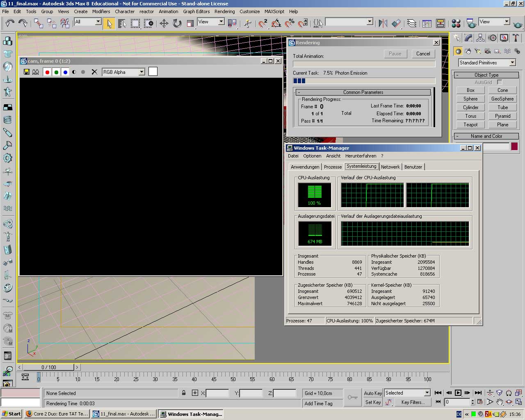Open the Modifiers menu
Image resolution: width=525 pixels, height=420 pixels.
[101, 11]
